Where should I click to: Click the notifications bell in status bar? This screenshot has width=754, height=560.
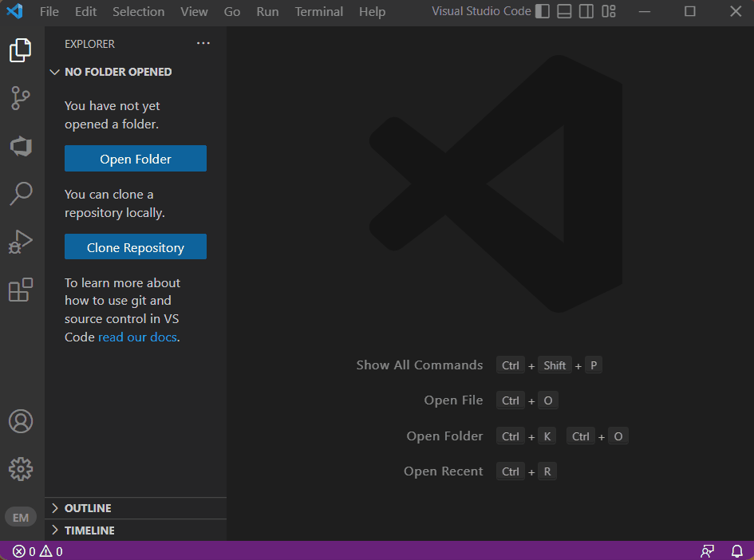click(x=736, y=550)
